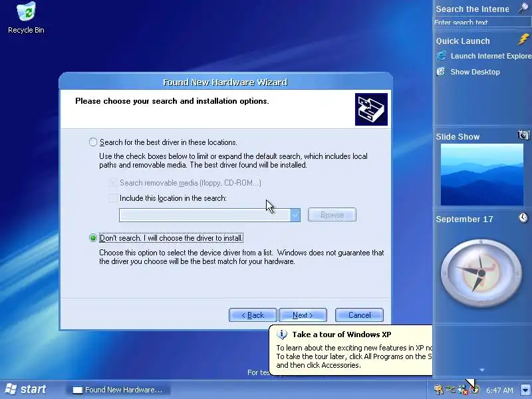This screenshot has width=532, height=399.
Task: Click the 'Found New Hardware Wizard' title bar
Action: click(225, 82)
